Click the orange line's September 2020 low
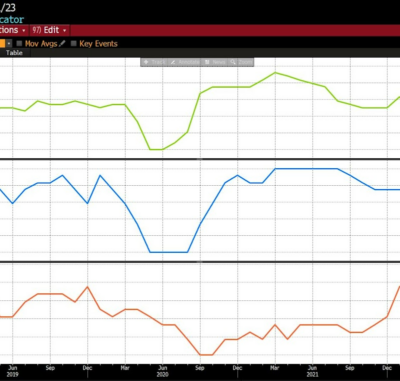Image resolution: width=400 pixels, height=381 pixels. [x=206, y=355]
